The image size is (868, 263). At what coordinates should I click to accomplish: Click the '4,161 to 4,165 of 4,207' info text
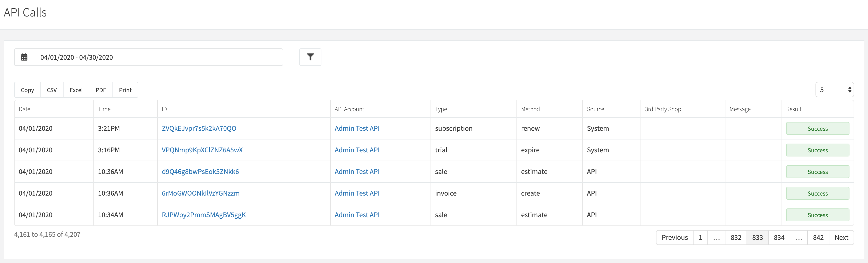(47, 234)
